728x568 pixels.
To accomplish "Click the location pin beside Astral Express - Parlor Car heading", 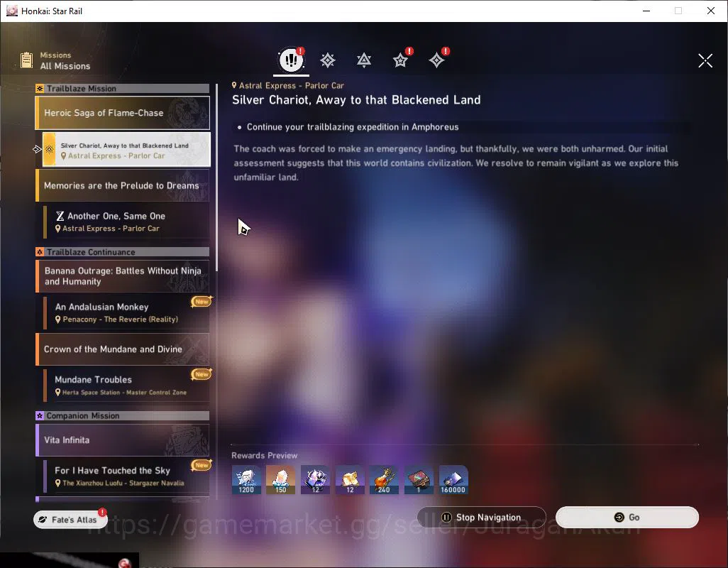I will coord(234,85).
